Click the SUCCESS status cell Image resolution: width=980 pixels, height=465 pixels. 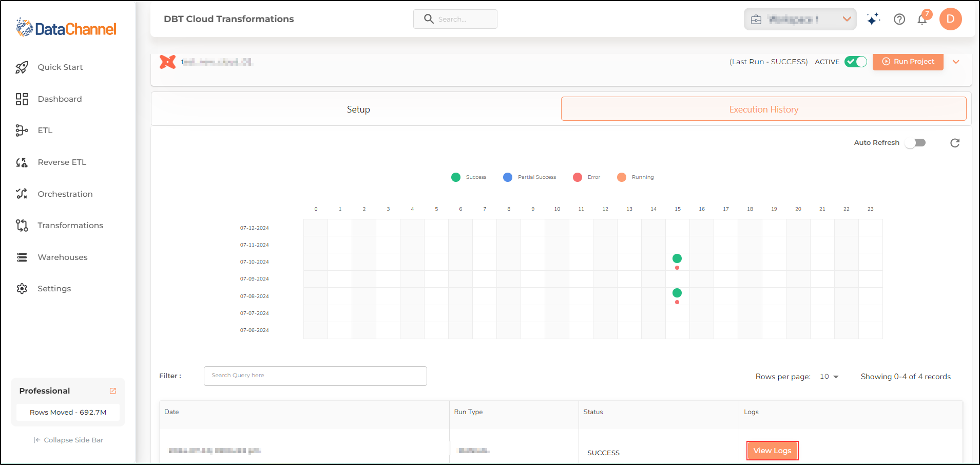pos(603,453)
